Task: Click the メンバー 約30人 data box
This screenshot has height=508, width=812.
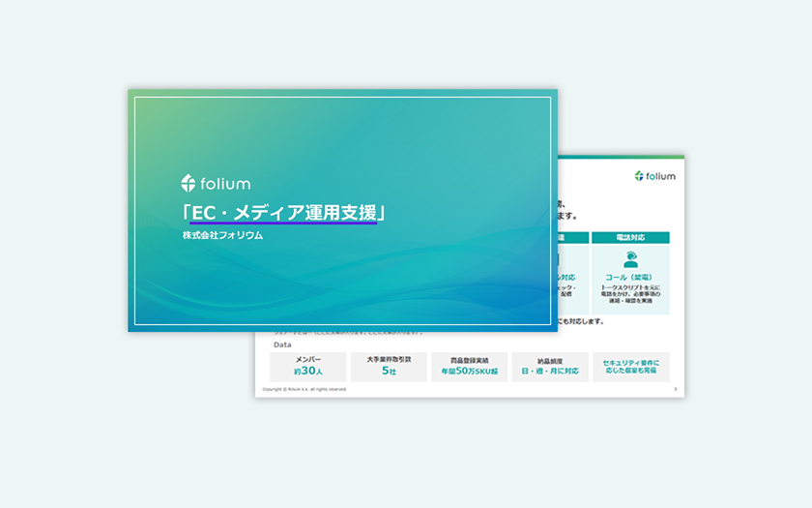Action: [308, 367]
